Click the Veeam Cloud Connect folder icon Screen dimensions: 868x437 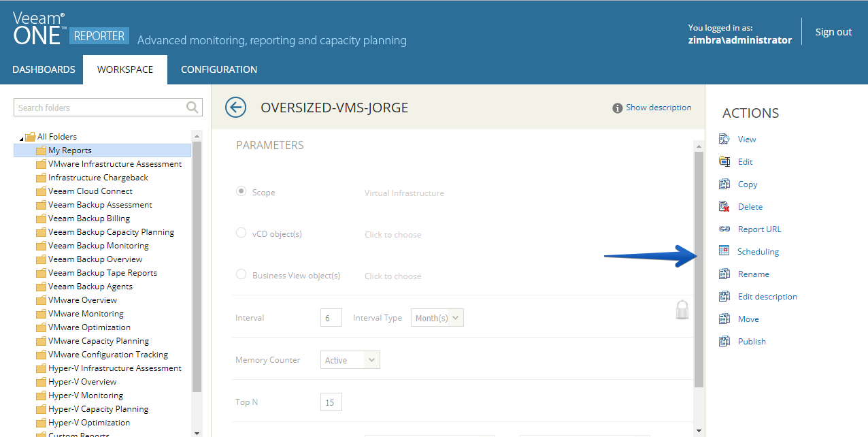coord(41,191)
